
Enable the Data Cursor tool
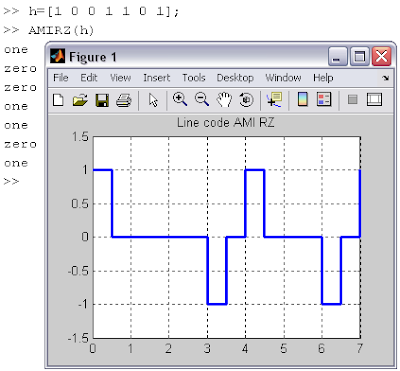[274, 100]
